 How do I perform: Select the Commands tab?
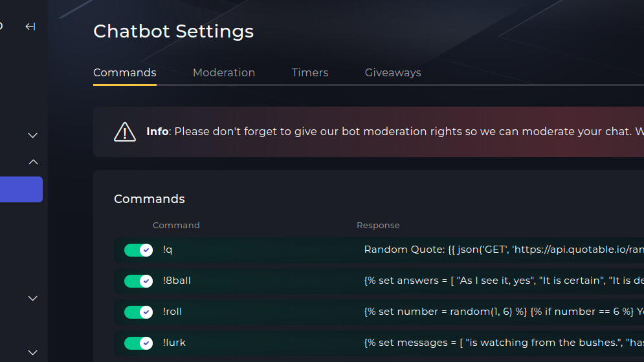click(x=125, y=72)
